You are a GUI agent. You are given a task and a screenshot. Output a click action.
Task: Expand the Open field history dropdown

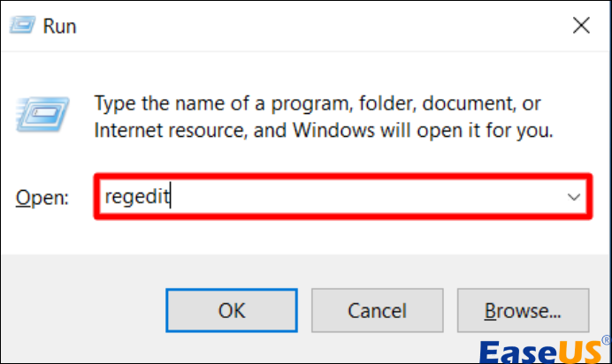coord(573,197)
